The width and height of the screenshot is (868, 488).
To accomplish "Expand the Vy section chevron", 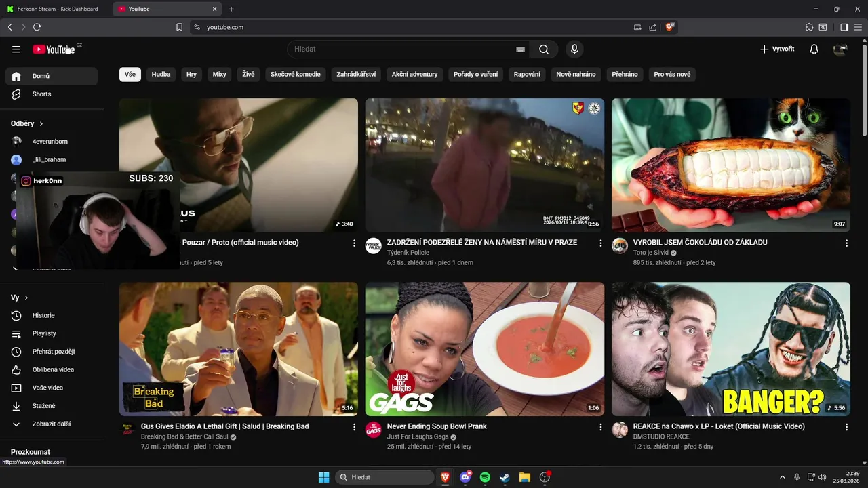I will 26,298.
